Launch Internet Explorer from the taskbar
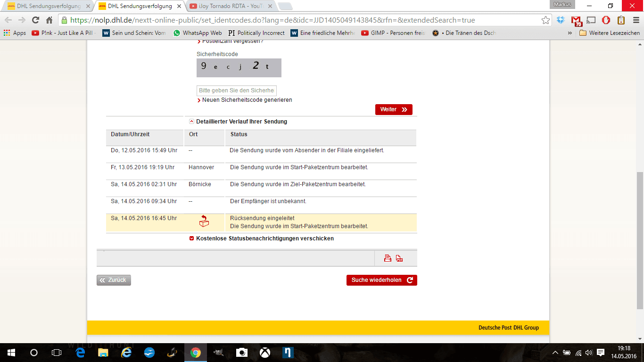The width and height of the screenshot is (644, 362). click(x=126, y=353)
